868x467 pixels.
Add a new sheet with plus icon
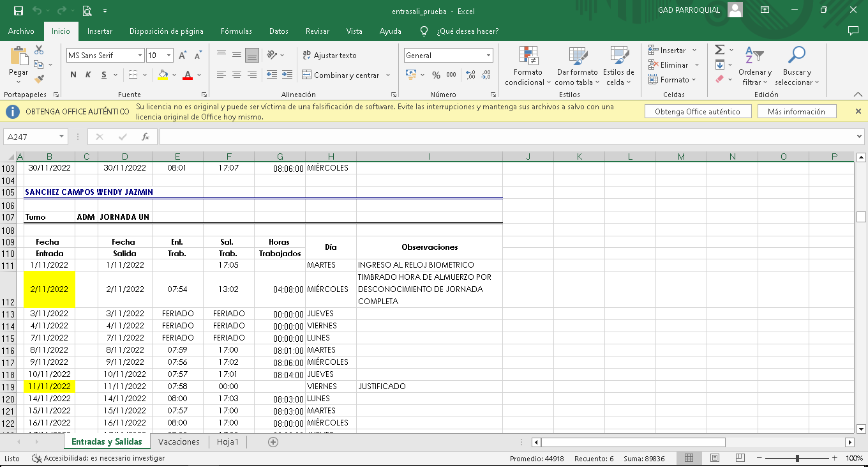point(273,442)
